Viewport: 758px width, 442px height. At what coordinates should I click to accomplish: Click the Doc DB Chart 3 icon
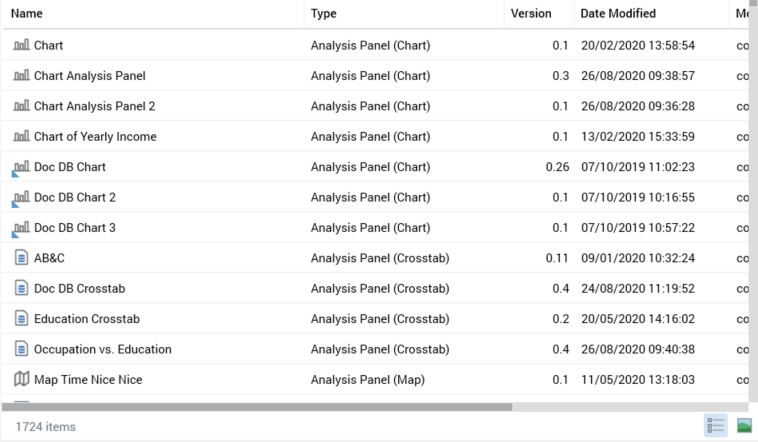tap(22, 228)
